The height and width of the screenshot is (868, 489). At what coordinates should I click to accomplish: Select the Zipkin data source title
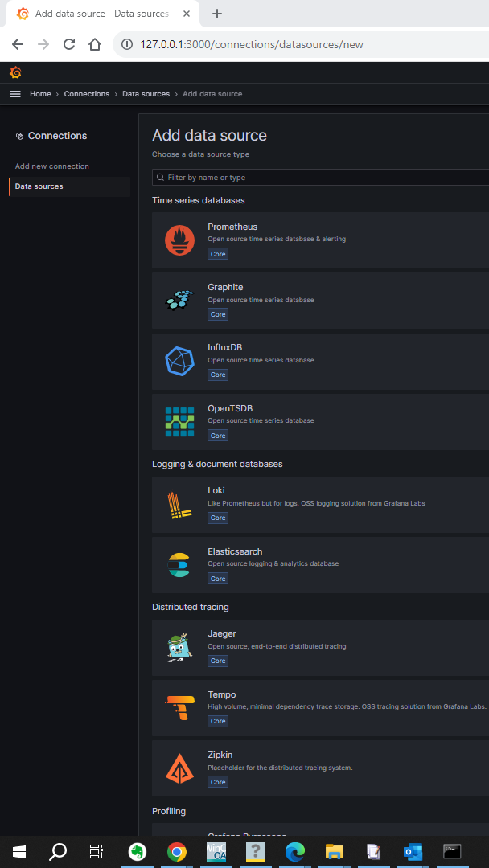(220, 755)
